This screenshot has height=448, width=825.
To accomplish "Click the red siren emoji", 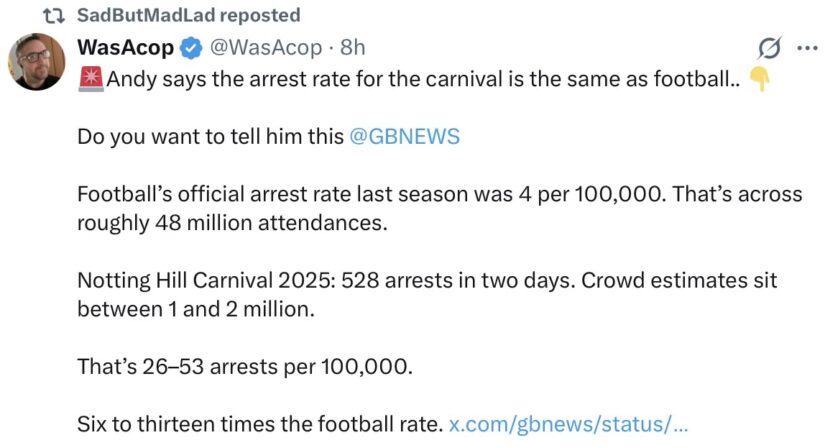I will coord(90,79).
